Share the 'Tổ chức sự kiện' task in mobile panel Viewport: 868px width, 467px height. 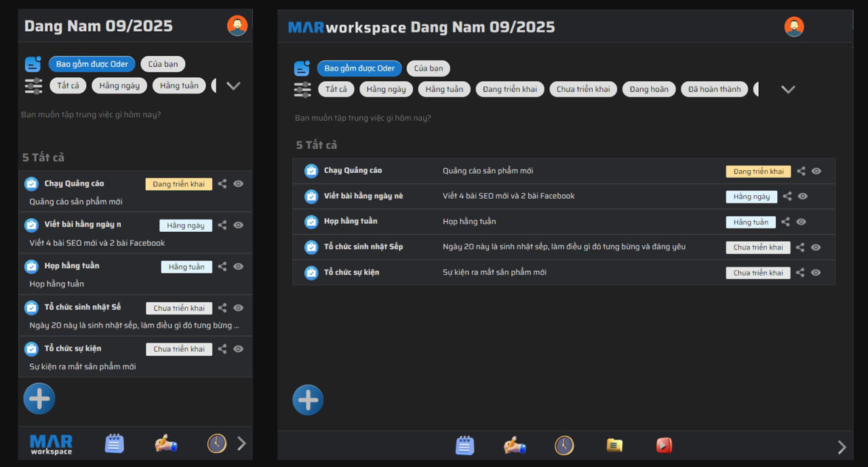222,349
